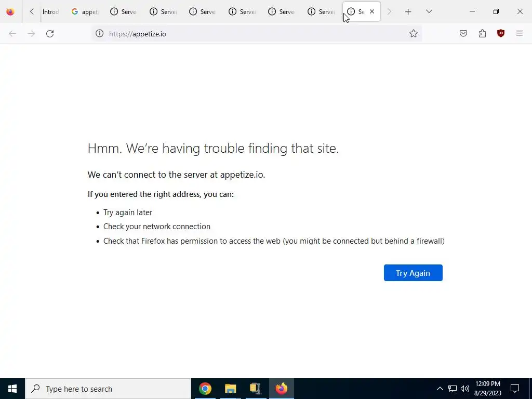The width and height of the screenshot is (532, 399).
Task: Open volume control tray icon
Action: point(465,389)
